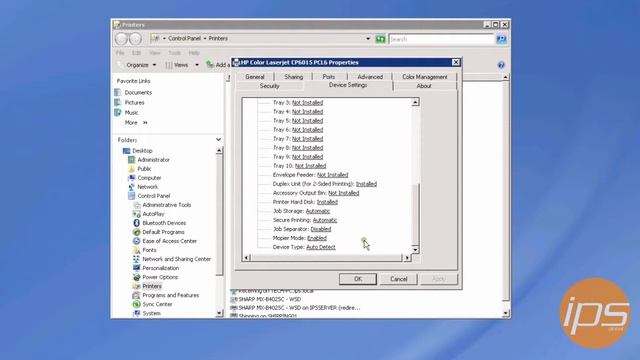The image size is (640, 360).
Task: Change Tray 7 Not Installed setting
Action: (x=307, y=139)
